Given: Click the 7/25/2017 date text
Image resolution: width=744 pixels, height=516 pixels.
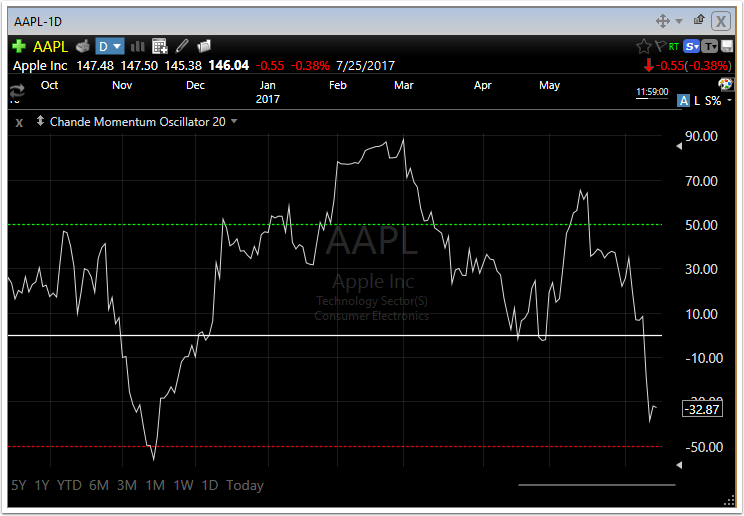Looking at the screenshot, I should (365, 66).
